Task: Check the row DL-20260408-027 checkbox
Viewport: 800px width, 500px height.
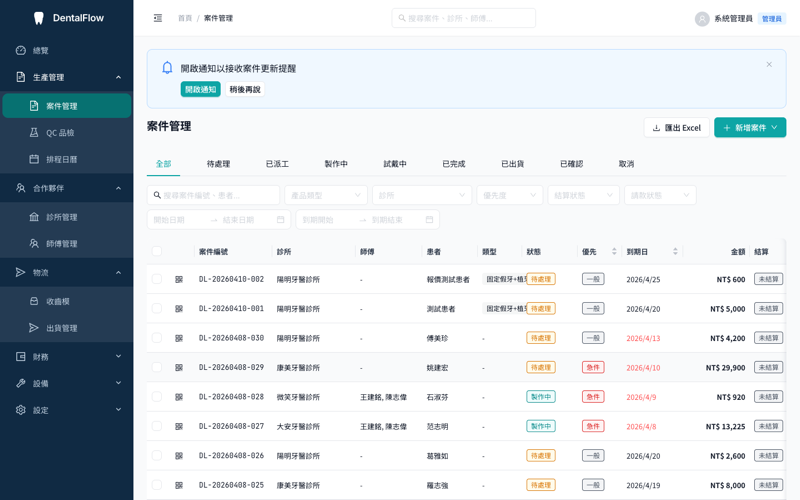Action: (x=157, y=426)
